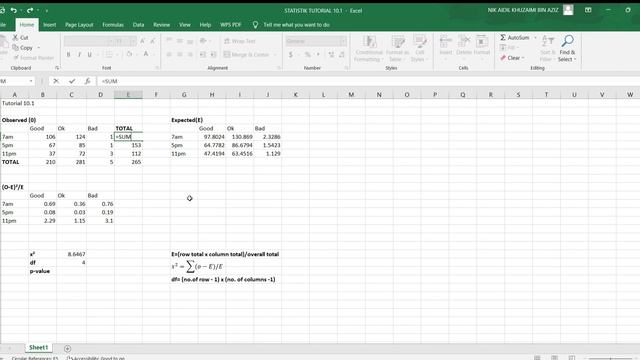Toggle Underline formatting
Image resolution: width=640 pixels, height=360 pixels.
(x=89, y=54)
